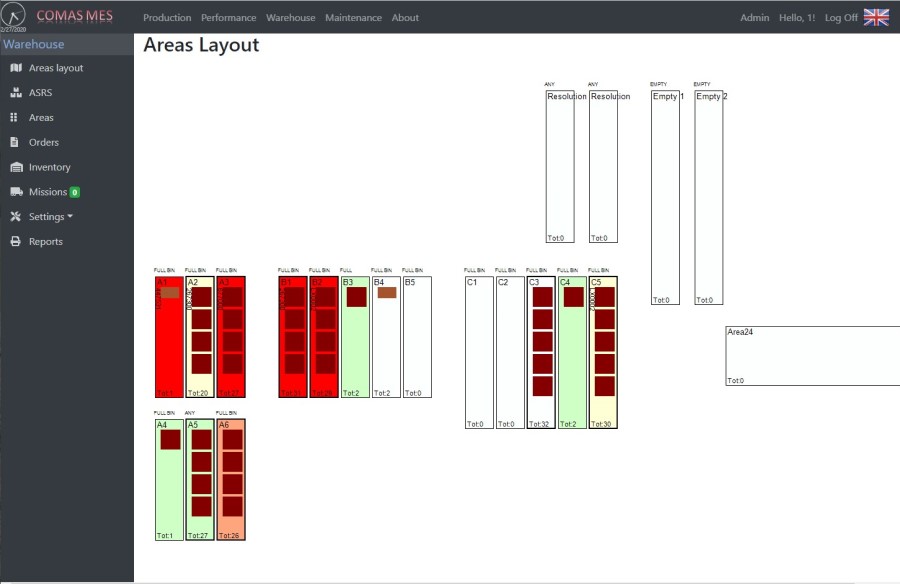Click the ASRS boxes icon in sidebar
This screenshot has width=900, height=584.
[15, 93]
